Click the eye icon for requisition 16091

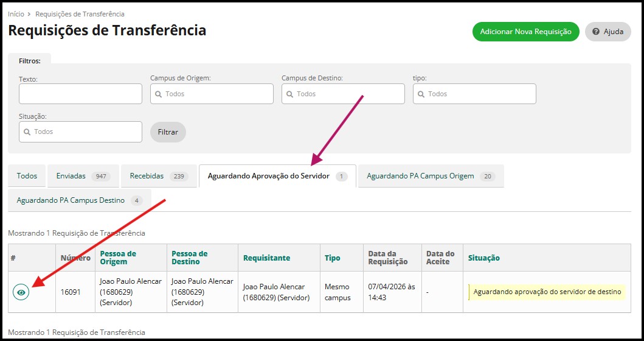[x=21, y=292]
